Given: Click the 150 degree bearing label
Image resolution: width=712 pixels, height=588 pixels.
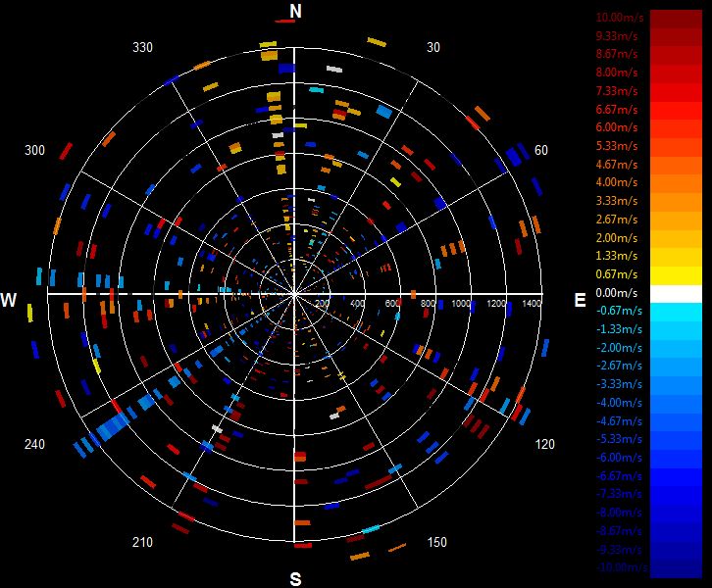Looking at the screenshot, I should click(436, 542).
